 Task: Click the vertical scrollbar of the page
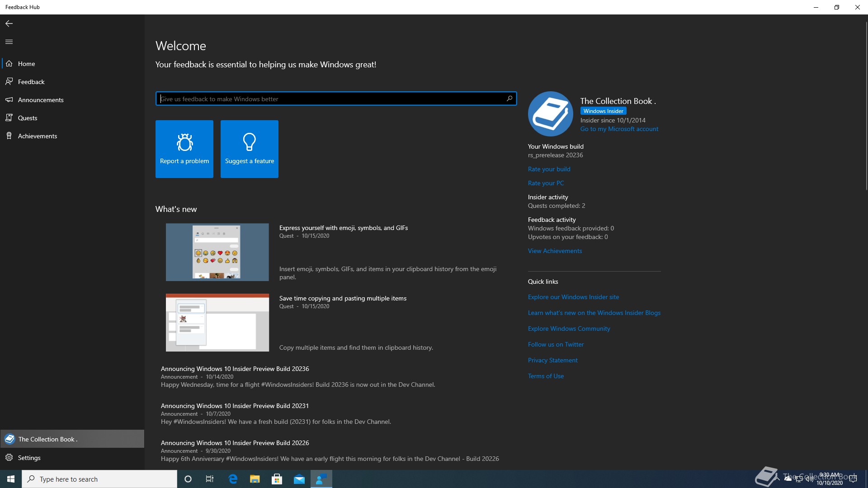click(866, 106)
